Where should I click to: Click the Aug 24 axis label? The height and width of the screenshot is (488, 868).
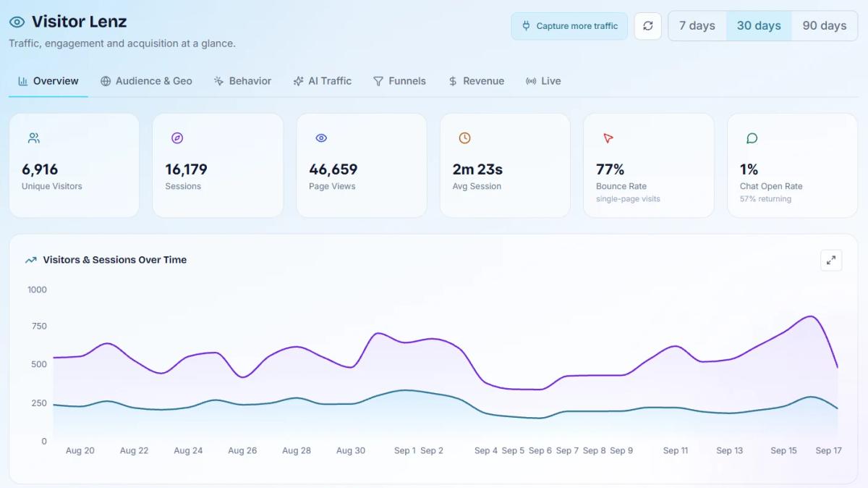click(188, 450)
